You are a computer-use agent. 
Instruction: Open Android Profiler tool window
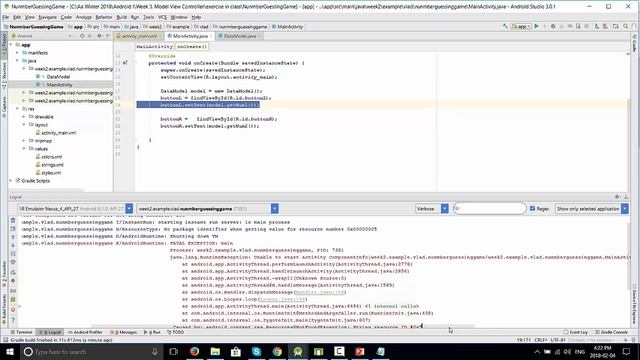click(x=85, y=332)
